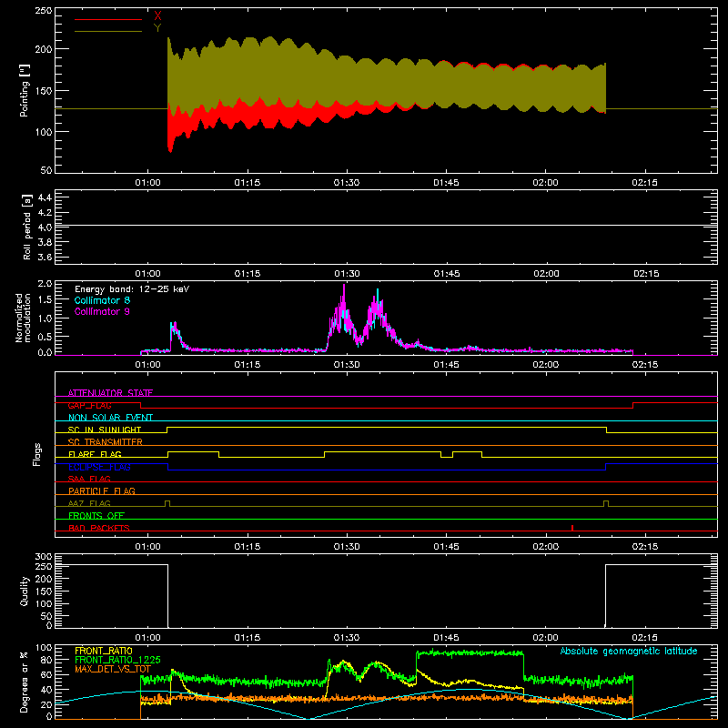Image resolution: width=728 pixels, height=728 pixels.
Task: Click the 4.4 tick on Roll period axis
Action: [45, 197]
